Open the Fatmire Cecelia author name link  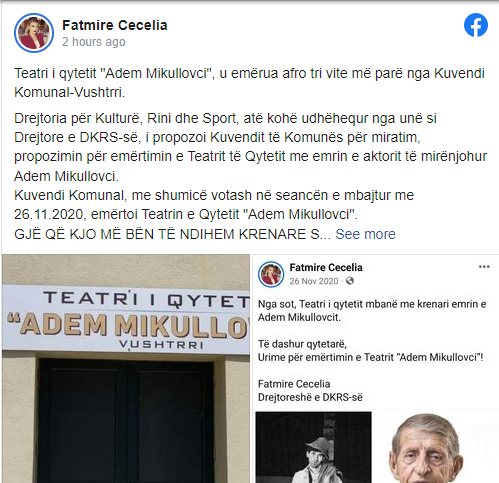click(115, 25)
